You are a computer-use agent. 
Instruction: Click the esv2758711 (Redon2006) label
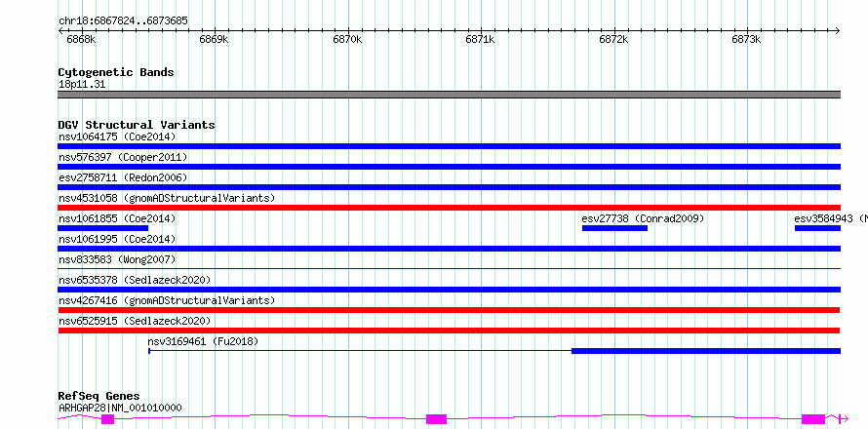point(123,177)
